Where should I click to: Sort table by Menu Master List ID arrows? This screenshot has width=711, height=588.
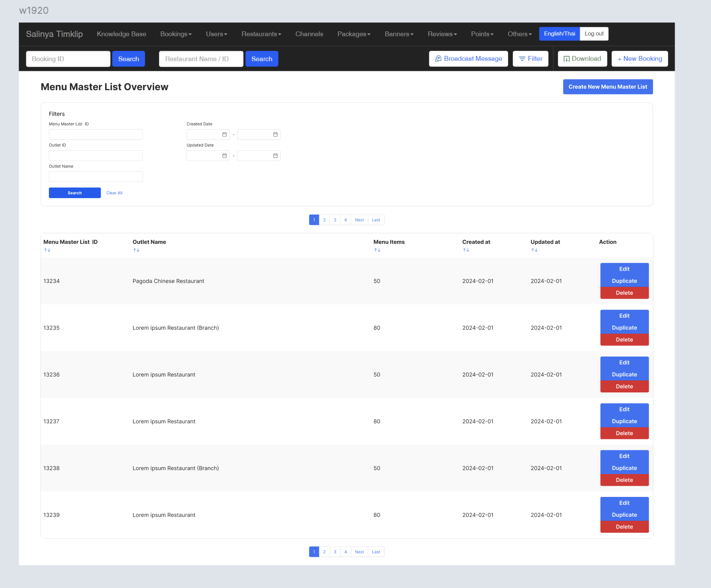(47, 250)
